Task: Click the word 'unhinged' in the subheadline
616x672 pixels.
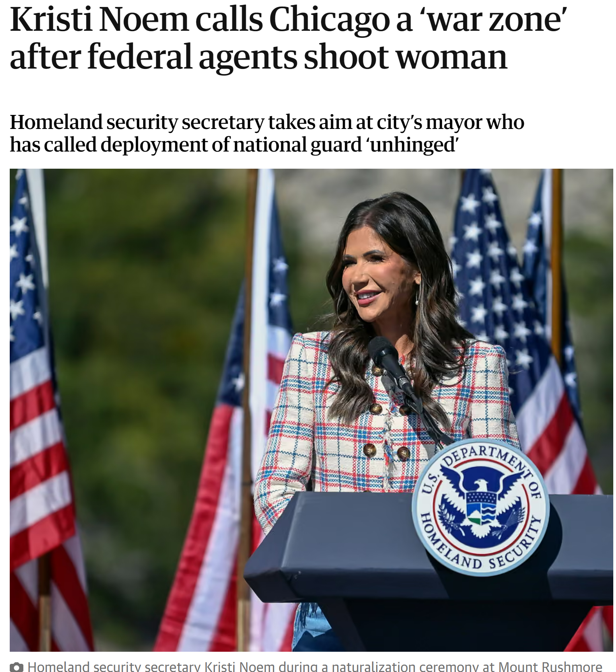Action: [x=412, y=145]
